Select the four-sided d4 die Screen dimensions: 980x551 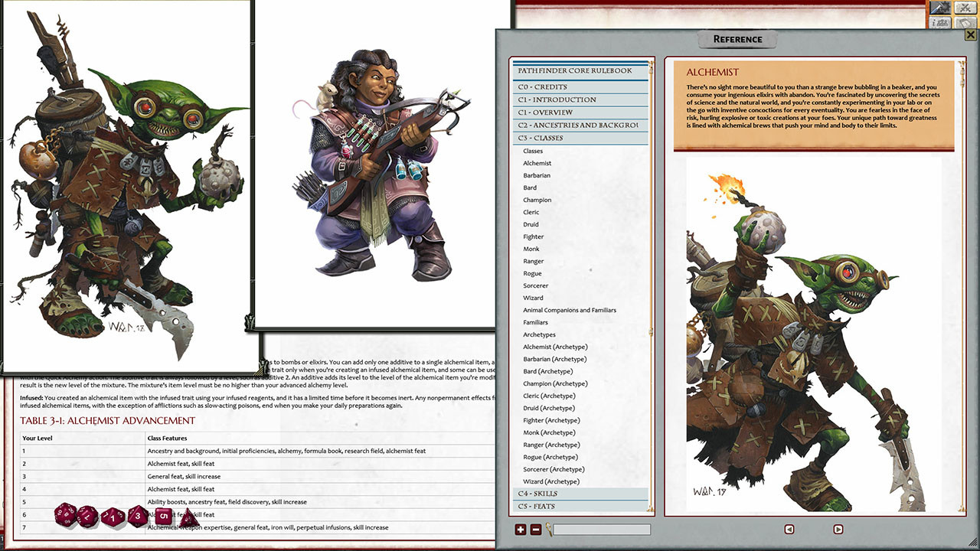pos(188,518)
